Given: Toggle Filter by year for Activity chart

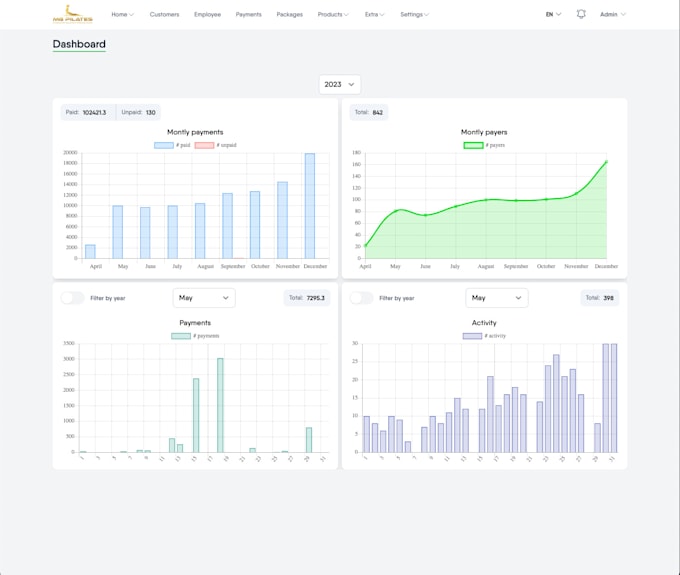Looking at the screenshot, I should coord(361,298).
